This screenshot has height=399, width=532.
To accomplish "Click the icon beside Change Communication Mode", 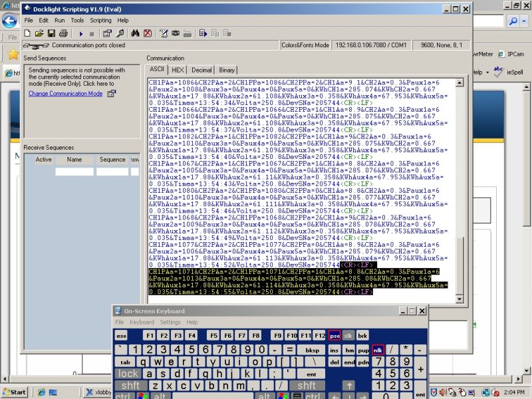I will coord(112,93).
